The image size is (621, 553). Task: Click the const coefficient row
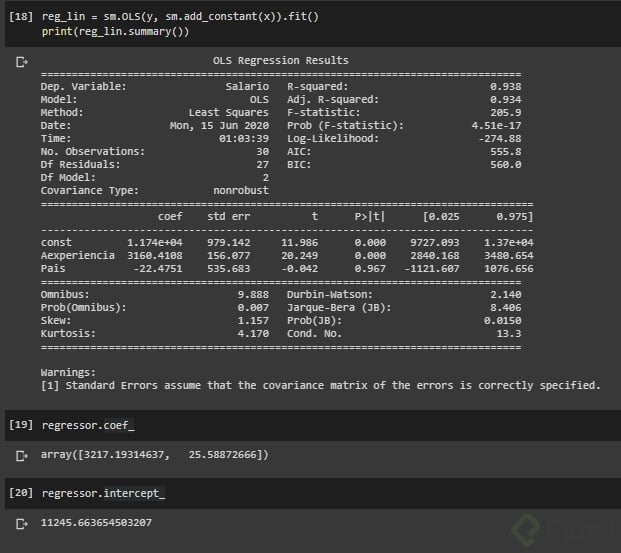[280, 242]
